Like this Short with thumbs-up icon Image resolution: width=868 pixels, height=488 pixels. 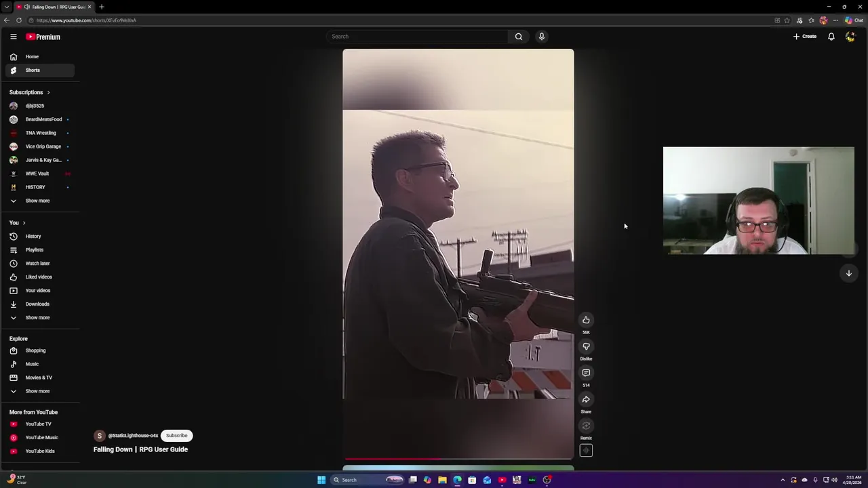[586, 320]
